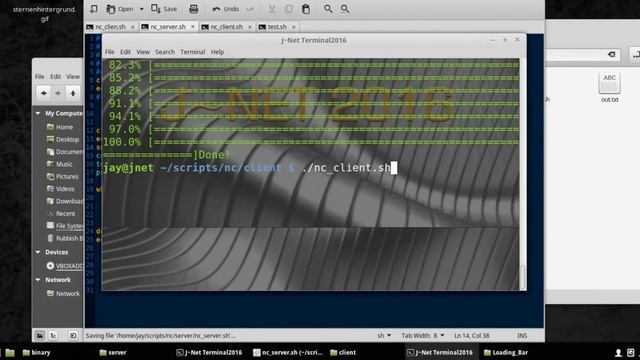Click the Print icon in editor toolbar
Image resolution: width=640 pixels, height=360 pixels.
pyautogui.click(x=193, y=9)
